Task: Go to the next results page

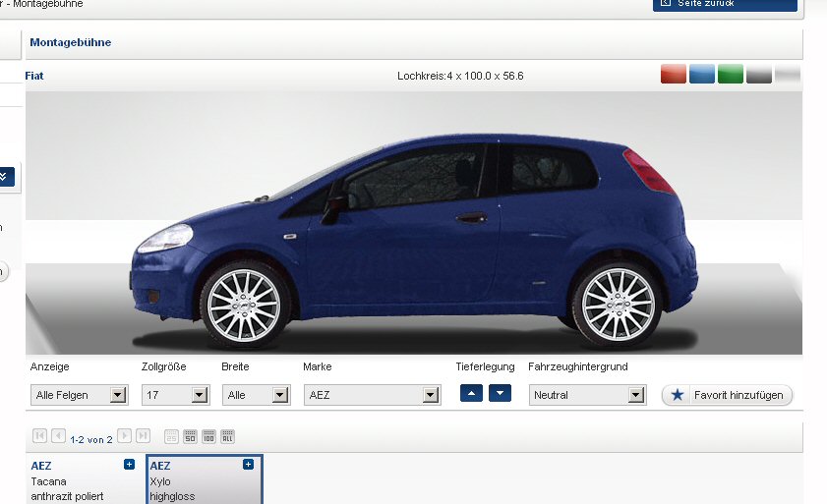Action: 125,435
